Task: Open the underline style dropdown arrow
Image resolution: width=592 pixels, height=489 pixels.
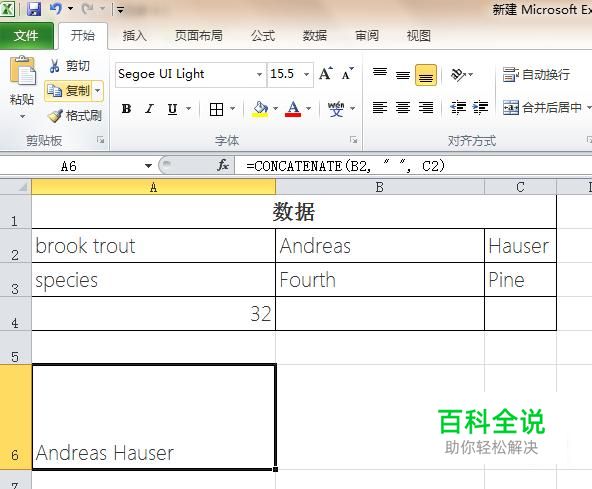Action: pos(188,109)
